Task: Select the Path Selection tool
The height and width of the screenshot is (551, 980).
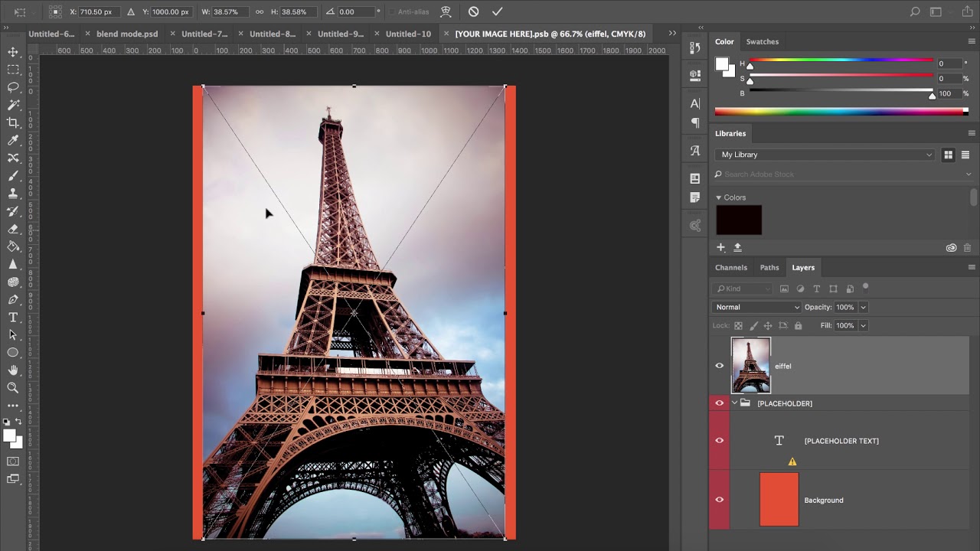Action: (13, 335)
